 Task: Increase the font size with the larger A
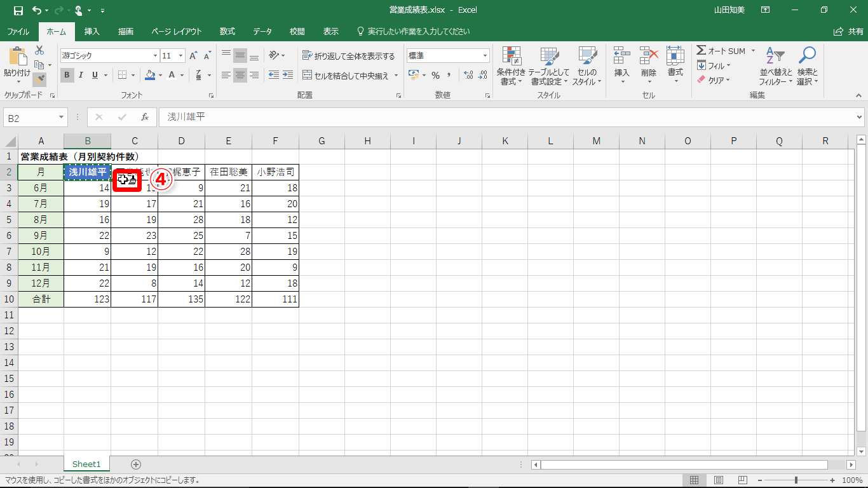pos(194,56)
